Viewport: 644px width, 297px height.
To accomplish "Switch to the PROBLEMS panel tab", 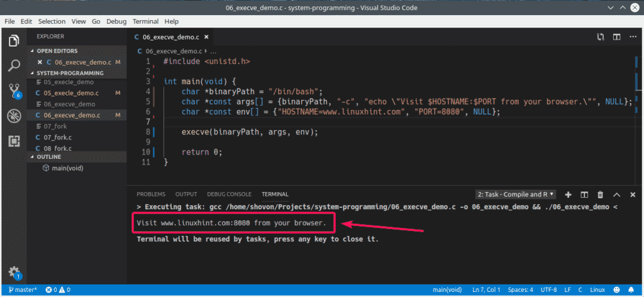I will coord(151,195).
